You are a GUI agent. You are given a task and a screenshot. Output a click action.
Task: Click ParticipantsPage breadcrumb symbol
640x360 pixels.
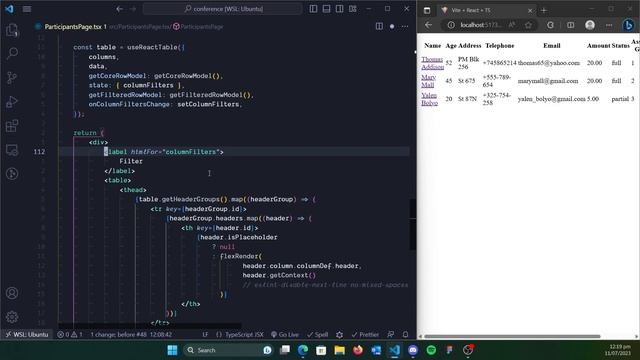click(198, 27)
